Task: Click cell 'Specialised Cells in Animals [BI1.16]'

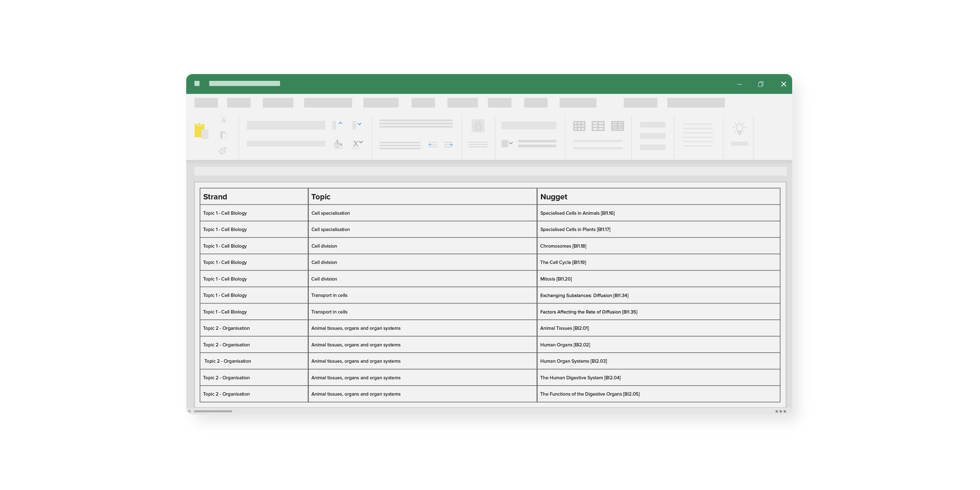Action: coord(659,213)
